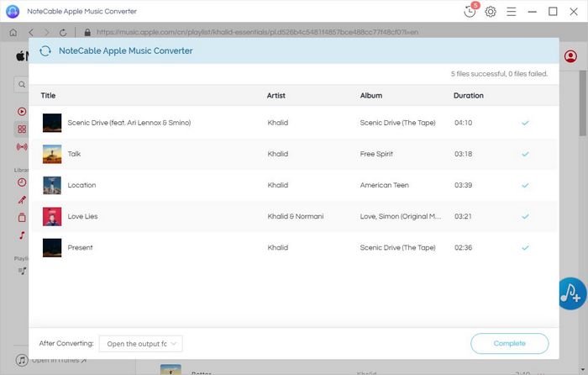
Task: Click the Artist column header
Action: tap(276, 95)
